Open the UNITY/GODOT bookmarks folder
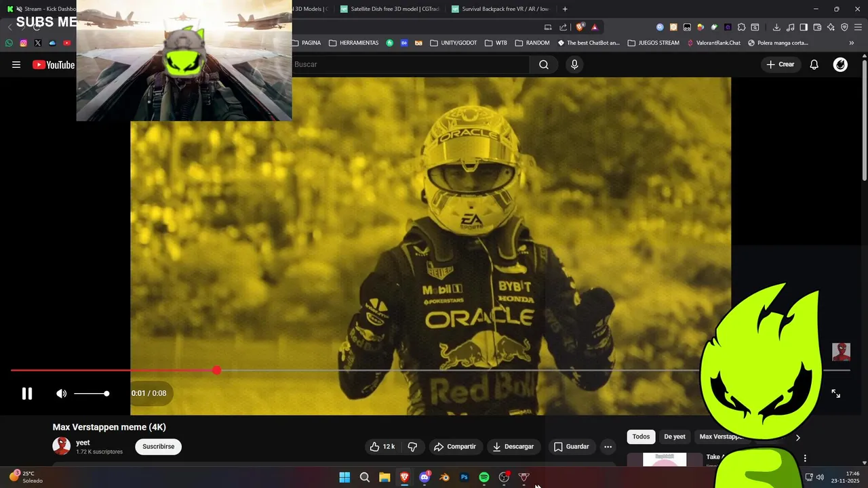 (454, 43)
